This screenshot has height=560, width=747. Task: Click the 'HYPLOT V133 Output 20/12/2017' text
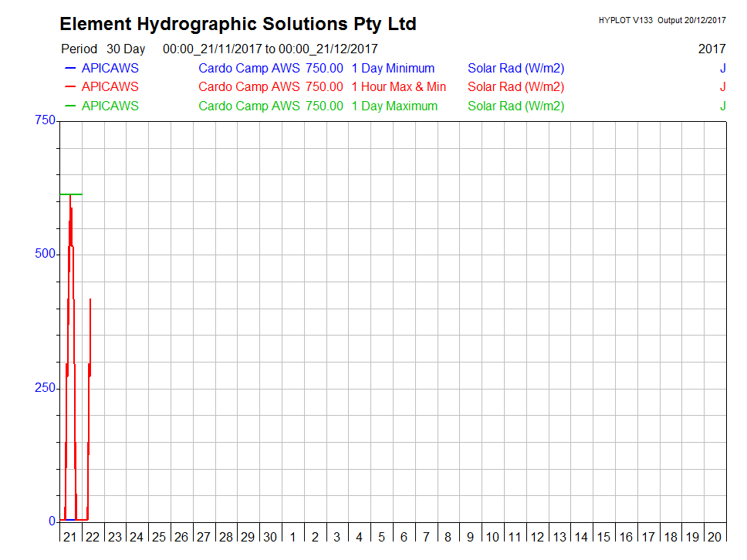point(661,20)
